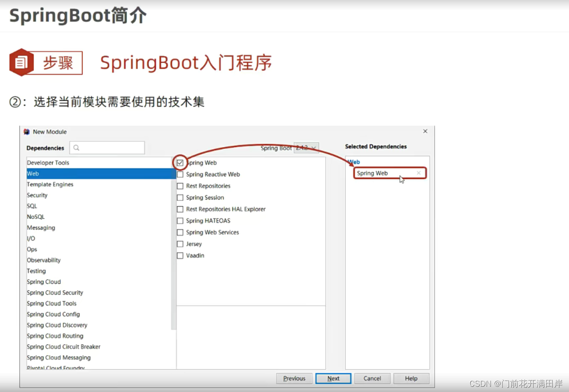The width and height of the screenshot is (569, 392).
Task: Remove Spring Web via its x icon
Action: tap(419, 173)
